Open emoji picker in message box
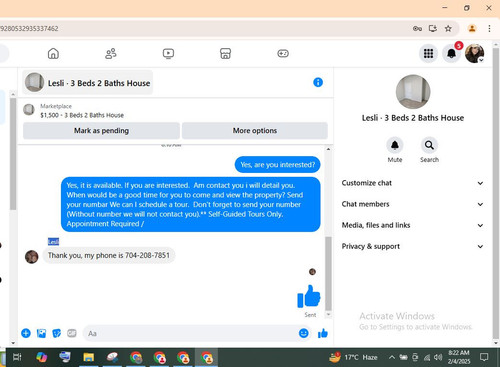The height and width of the screenshot is (367, 500). 304,333
